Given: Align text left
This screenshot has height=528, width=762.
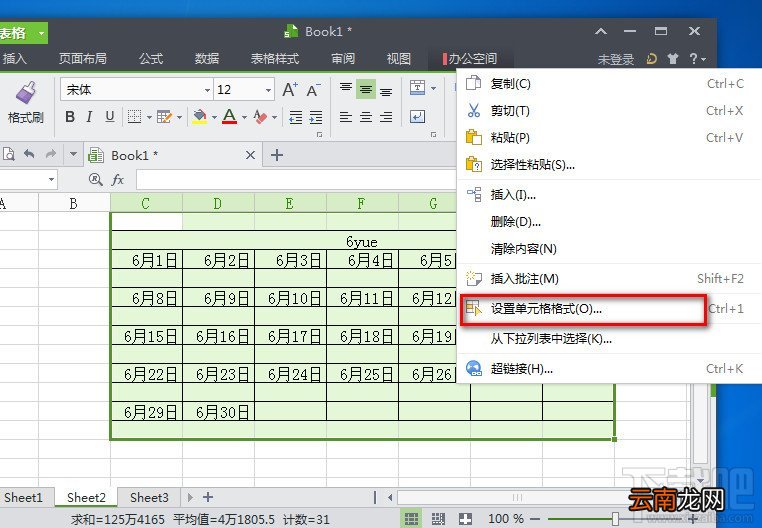Looking at the screenshot, I should coord(346,117).
